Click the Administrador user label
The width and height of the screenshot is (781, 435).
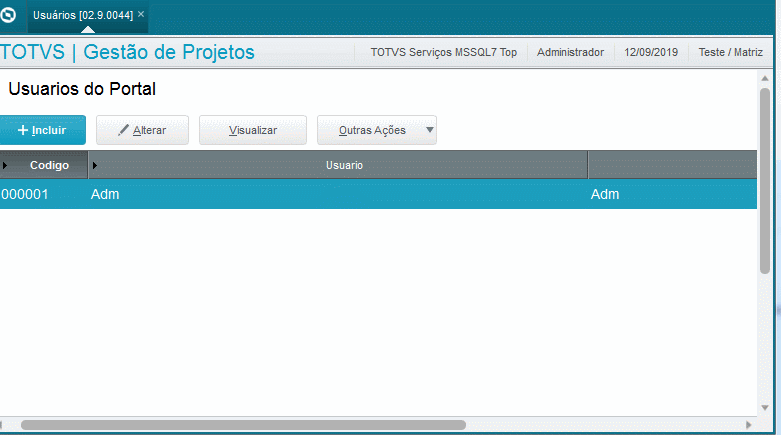570,52
